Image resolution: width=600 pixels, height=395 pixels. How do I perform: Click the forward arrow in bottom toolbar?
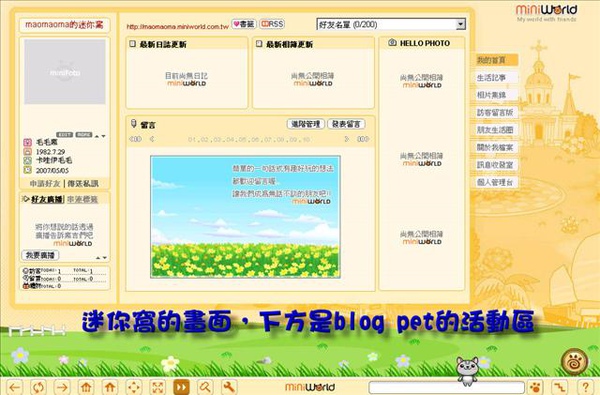62,387
